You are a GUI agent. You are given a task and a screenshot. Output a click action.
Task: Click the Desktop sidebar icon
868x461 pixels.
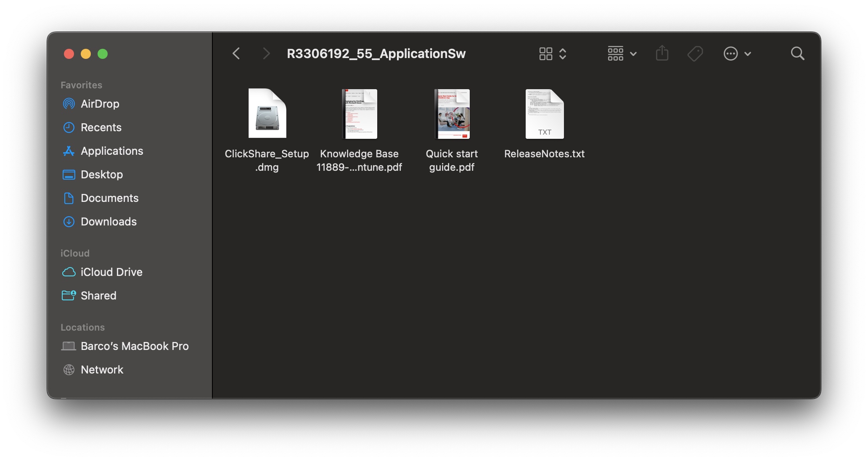[69, 174]
